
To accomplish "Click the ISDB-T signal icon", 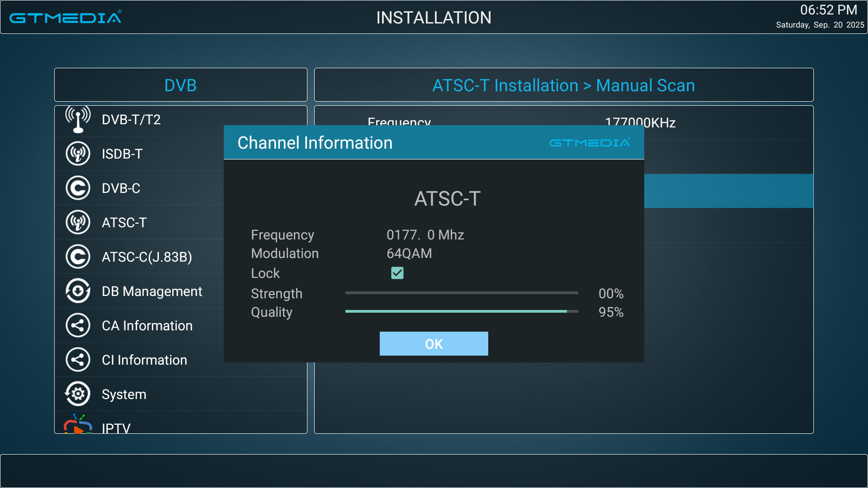I will [x=78, y=154].
